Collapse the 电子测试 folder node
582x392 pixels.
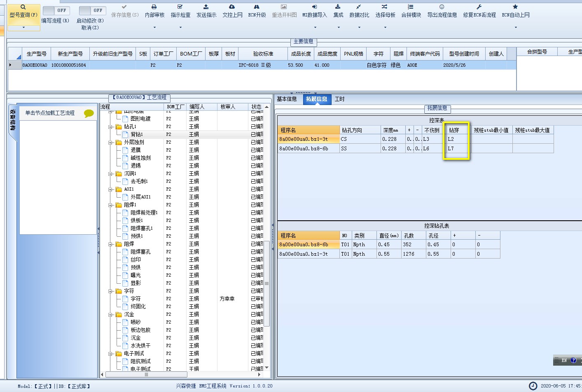110,354
